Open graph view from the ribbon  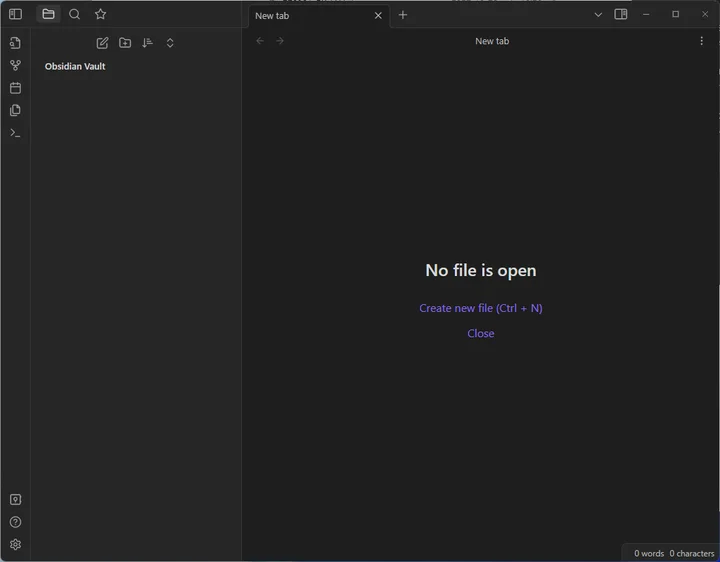pos(15,66)
